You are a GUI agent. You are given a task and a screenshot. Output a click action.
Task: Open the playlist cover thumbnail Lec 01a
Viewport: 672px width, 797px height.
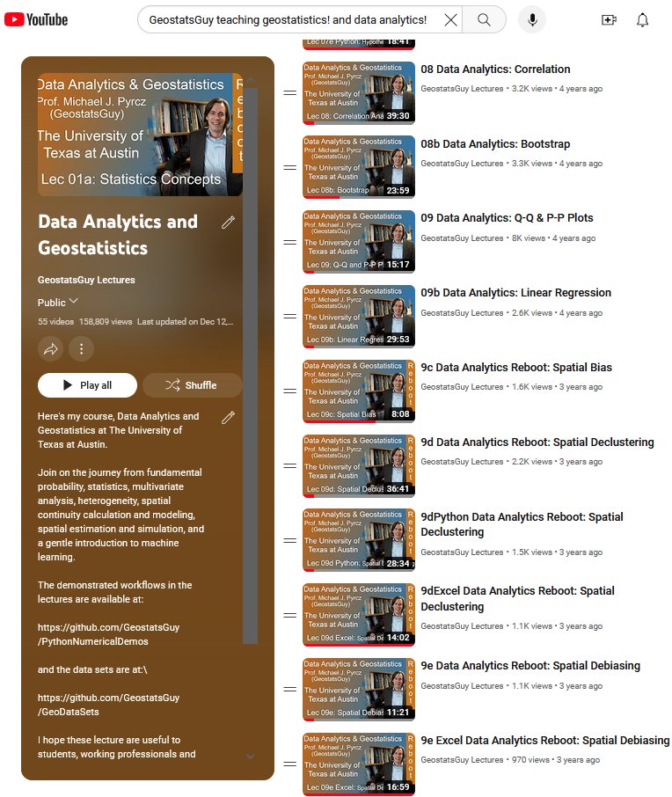140,135
